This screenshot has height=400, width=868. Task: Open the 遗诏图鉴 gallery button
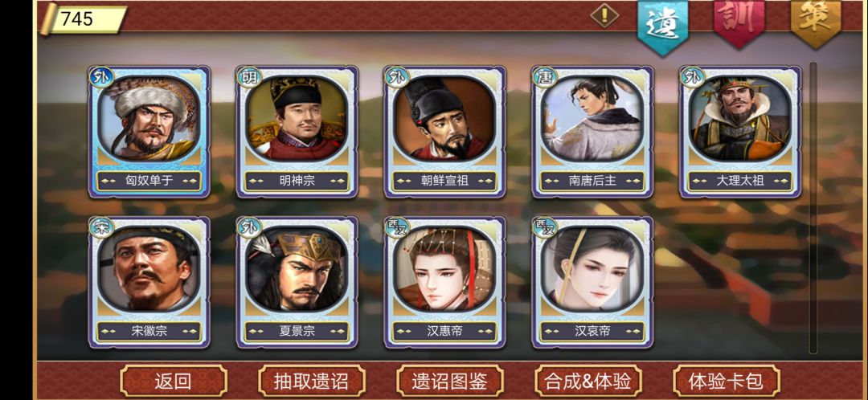tap(450, 381)
